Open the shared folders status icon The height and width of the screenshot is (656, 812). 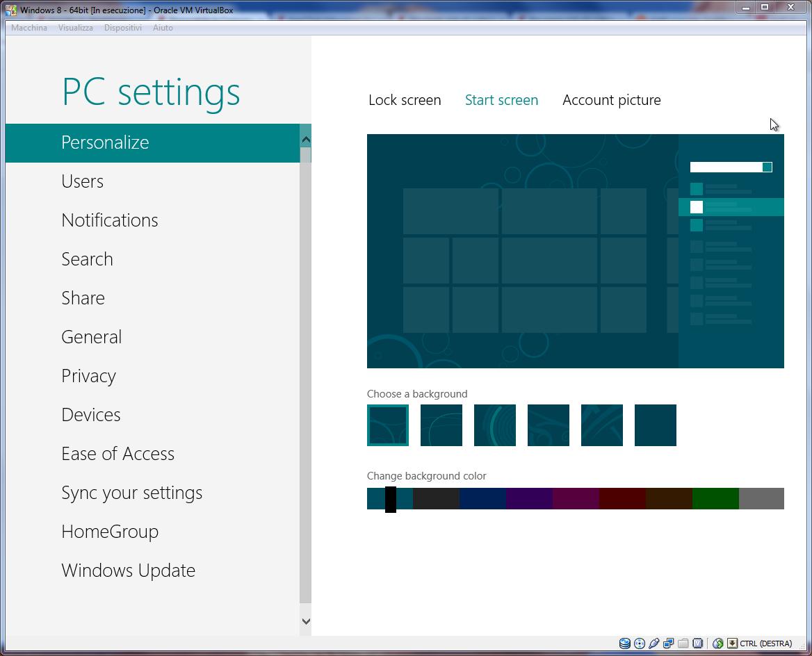(683, 643)
